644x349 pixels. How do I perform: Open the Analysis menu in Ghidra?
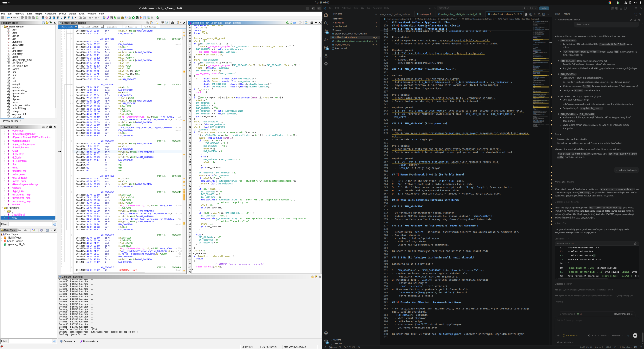19,13
